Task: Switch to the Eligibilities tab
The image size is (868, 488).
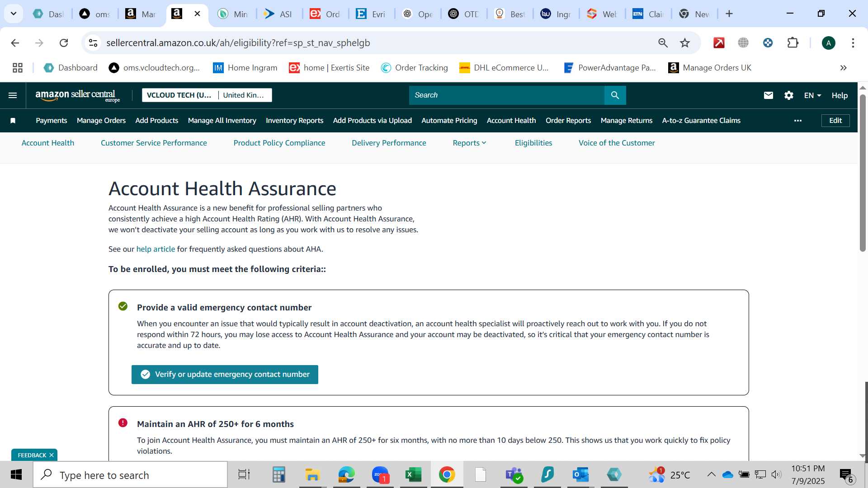Action: (x=533, y=143)
